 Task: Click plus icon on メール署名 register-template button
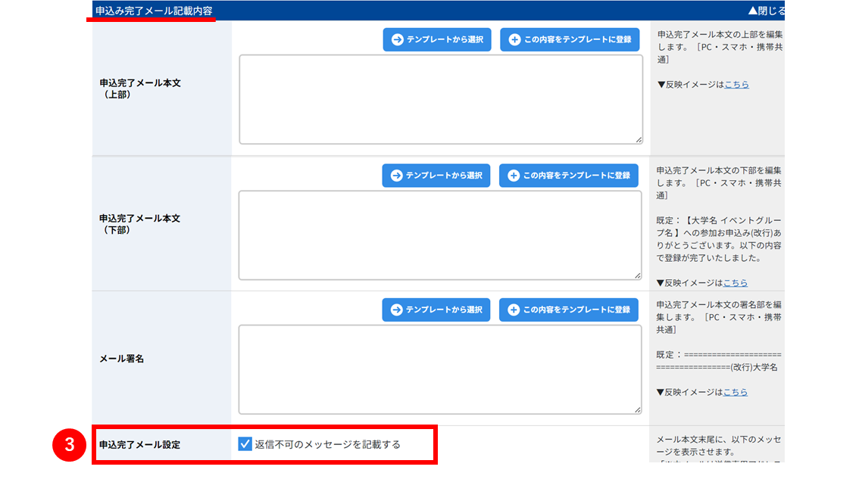pos(514,310)
